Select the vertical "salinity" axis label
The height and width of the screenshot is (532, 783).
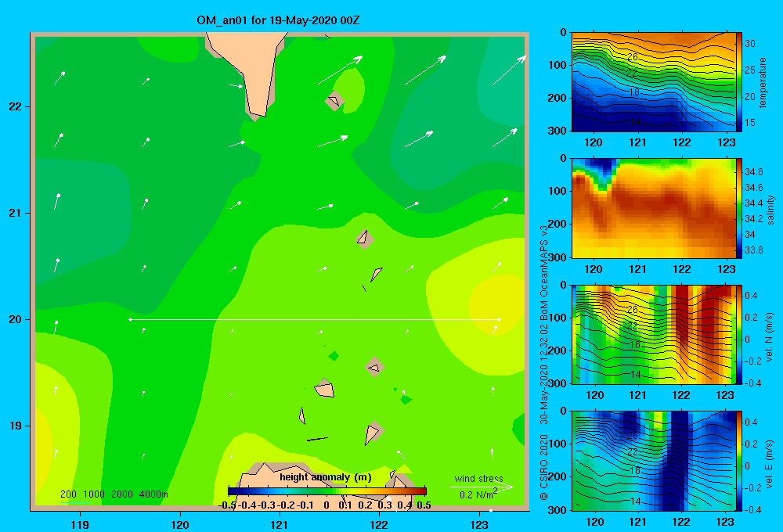pos(770,210)
